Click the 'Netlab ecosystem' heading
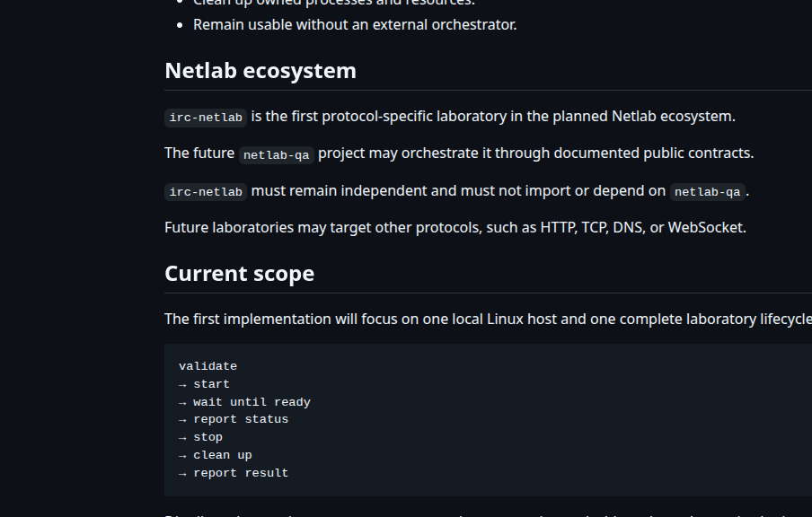The height and width of the screenshot is (517, 812). 260,71
